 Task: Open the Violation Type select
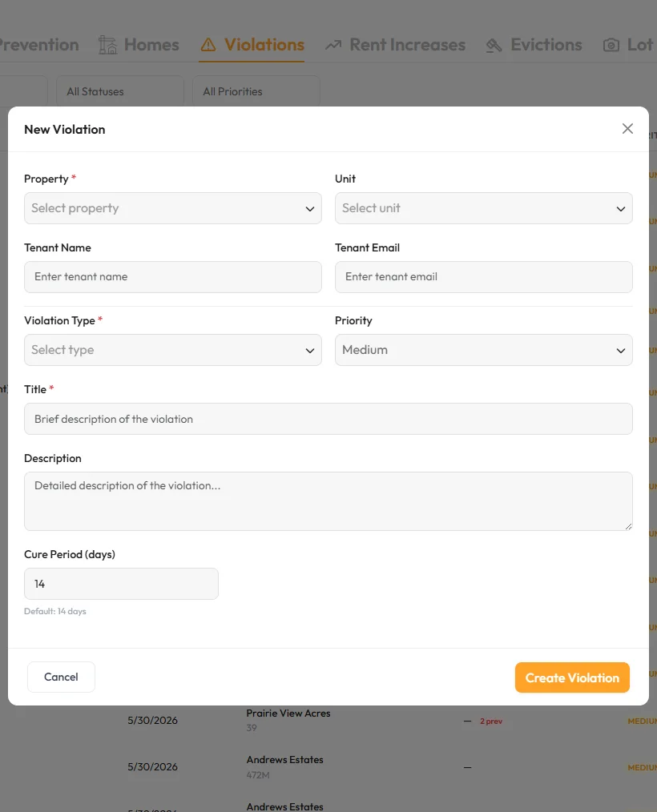click(172, 350)
